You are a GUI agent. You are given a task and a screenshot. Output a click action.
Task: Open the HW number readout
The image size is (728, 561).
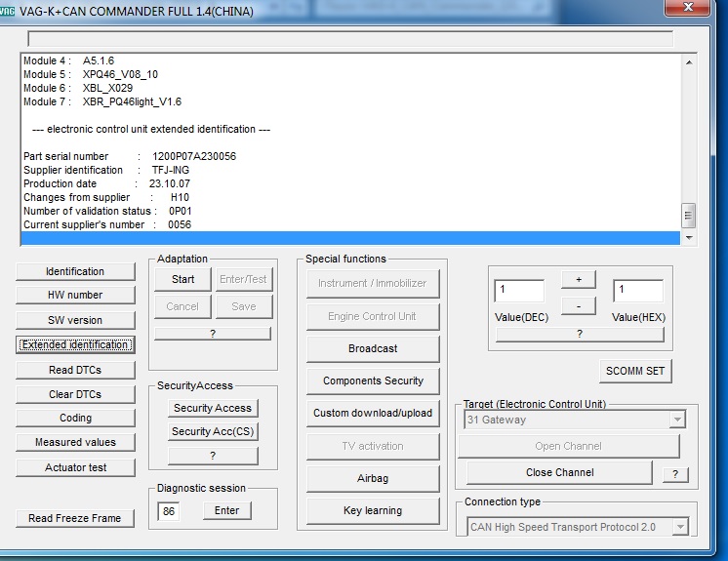point(75,295)
